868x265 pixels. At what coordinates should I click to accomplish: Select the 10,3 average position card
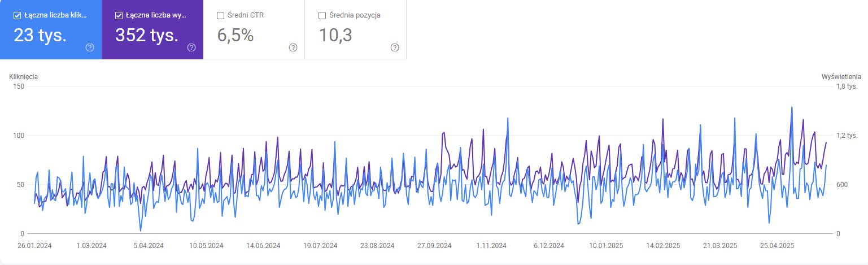356,29
